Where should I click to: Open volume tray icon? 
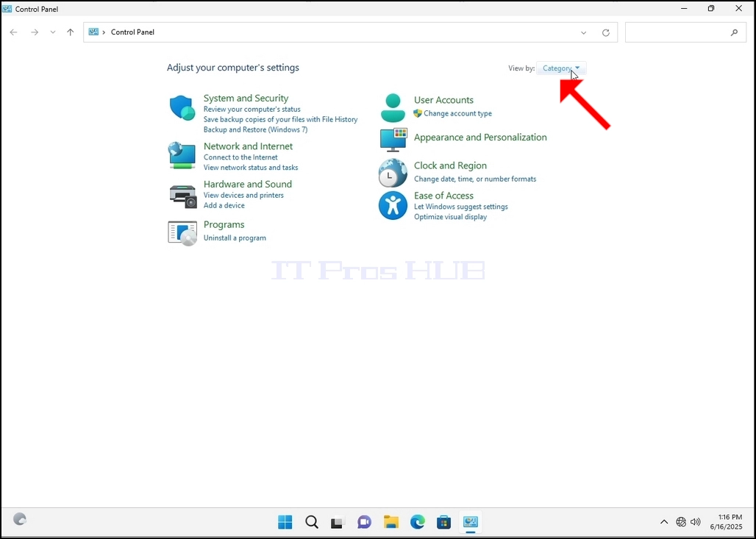click(x=695, y=521)
